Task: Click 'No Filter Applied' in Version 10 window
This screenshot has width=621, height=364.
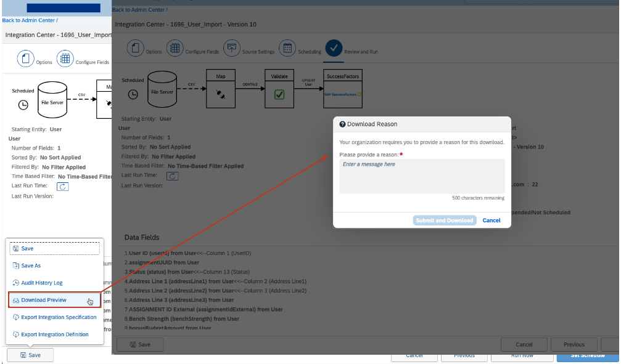Action: click(173, 156)
